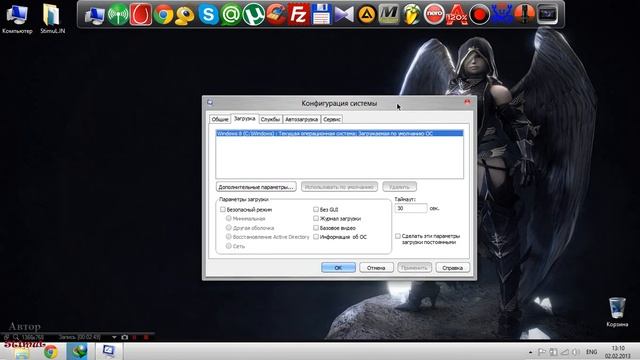Stop recording with the red square
This screenshot has height=360, width=640.
pyautogui.click(x=146, y=337)
